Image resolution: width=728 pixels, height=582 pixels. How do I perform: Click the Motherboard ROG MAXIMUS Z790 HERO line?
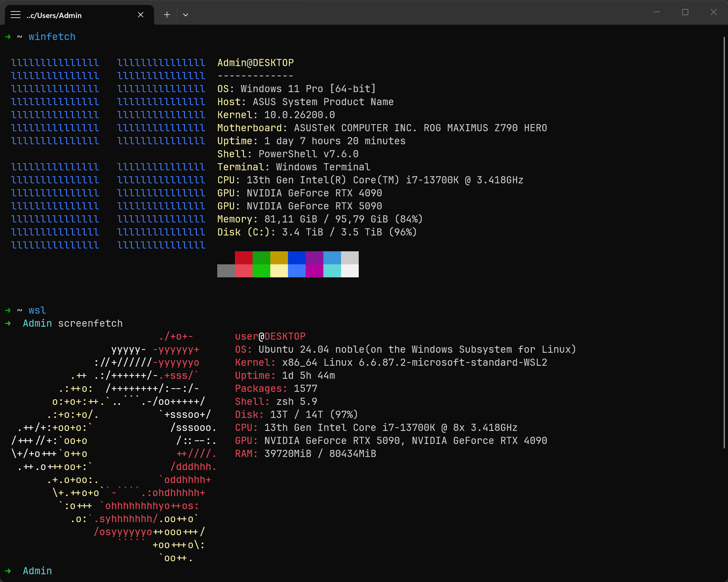(x=382, y=128)
